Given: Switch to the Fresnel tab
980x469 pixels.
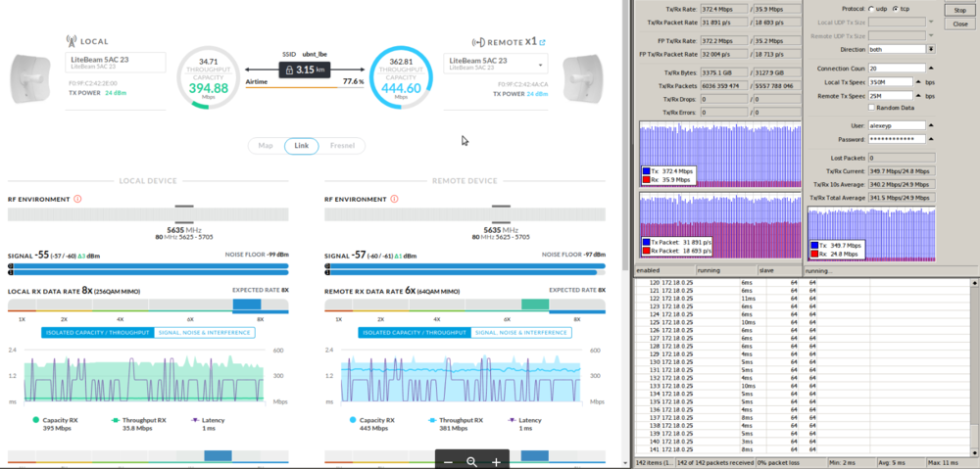Looking at the screenshot, I should (x=343, y=146).
